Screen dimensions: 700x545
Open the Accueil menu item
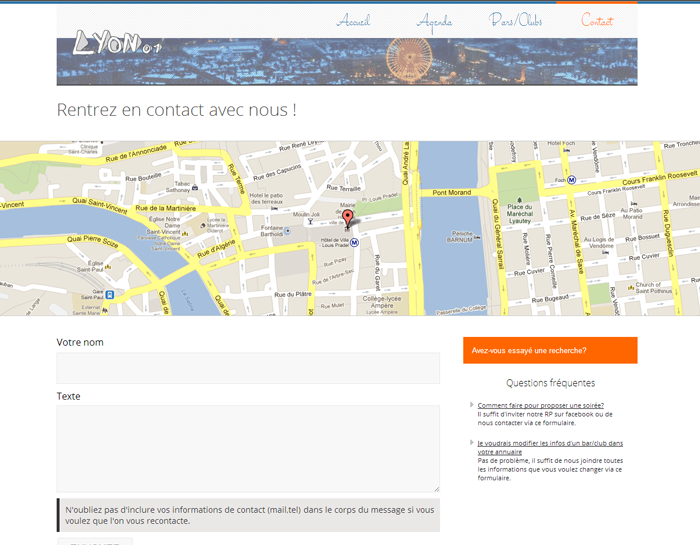(354, 21)
